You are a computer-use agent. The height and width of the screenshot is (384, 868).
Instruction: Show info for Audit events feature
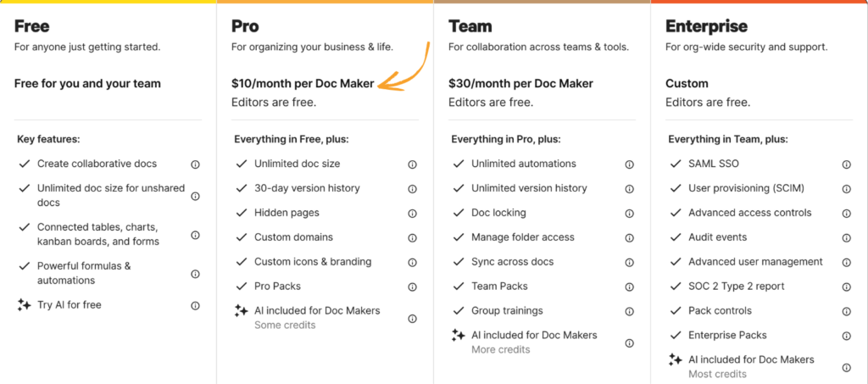pyautogui.click(x=846, y=238)
